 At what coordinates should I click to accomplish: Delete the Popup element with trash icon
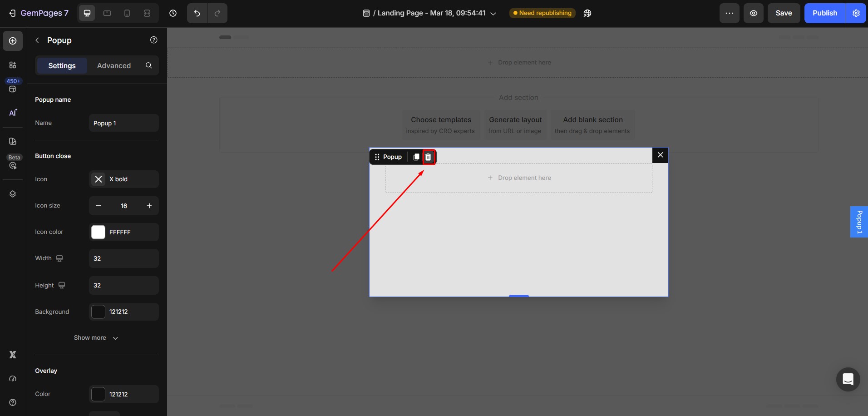428,157
